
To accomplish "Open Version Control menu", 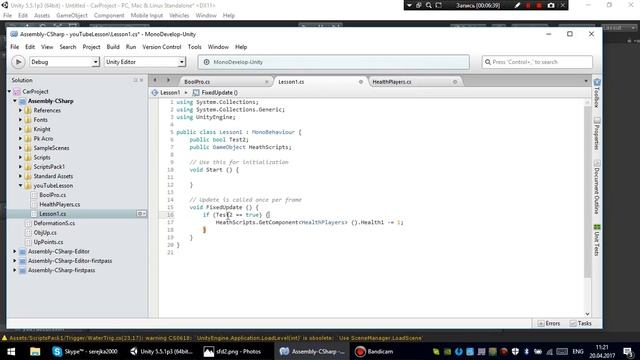I will pyautogui.click(x=162, y=47).
